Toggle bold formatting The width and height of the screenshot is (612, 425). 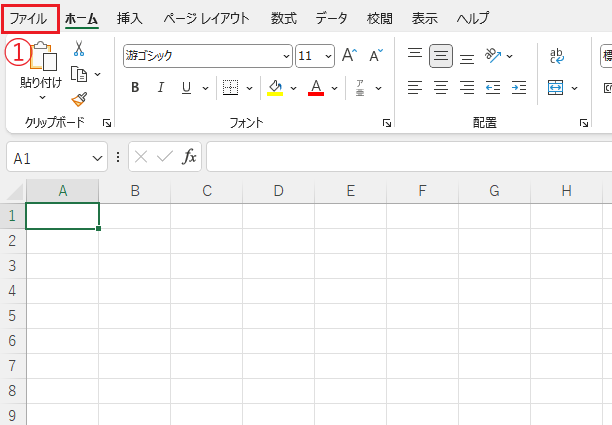(x=135, y=87)
